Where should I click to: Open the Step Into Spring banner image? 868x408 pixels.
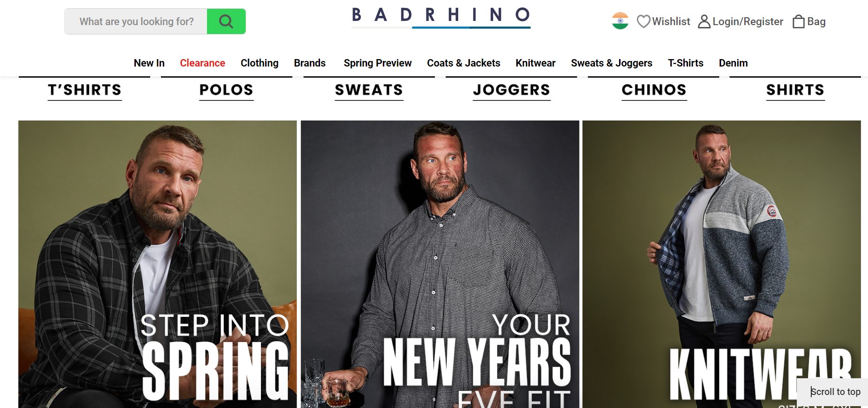click(x=157, y=264)
